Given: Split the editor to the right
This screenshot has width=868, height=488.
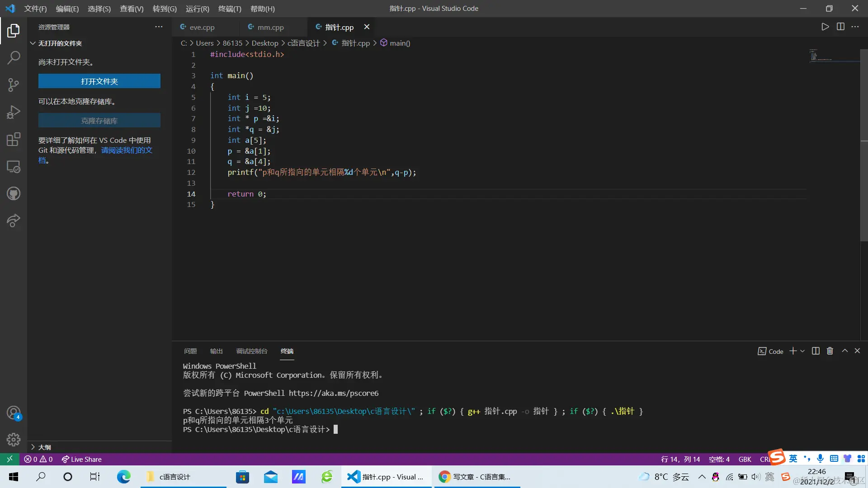Looking at the screenshot, I should click(x=840, y=27).
